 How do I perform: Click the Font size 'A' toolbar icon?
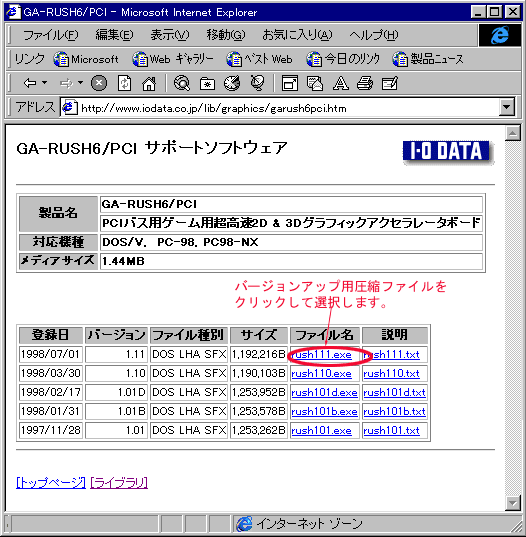pos(340,83)
